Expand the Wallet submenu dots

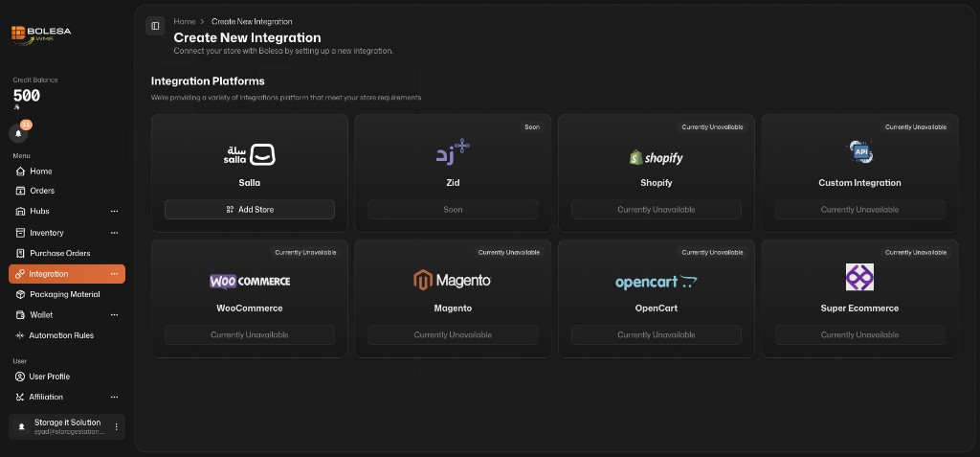(x=115, y=315)
